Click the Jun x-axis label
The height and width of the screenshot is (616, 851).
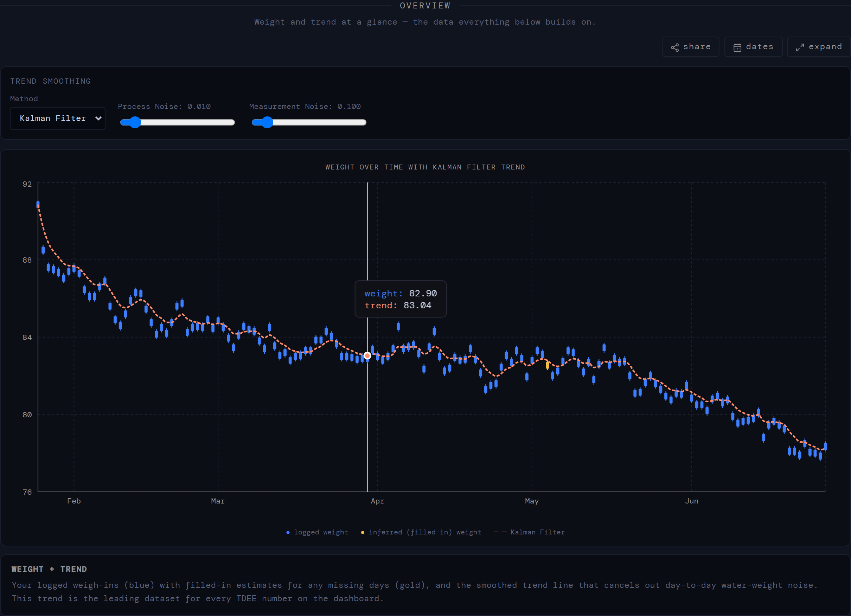[x=692, y=501]
